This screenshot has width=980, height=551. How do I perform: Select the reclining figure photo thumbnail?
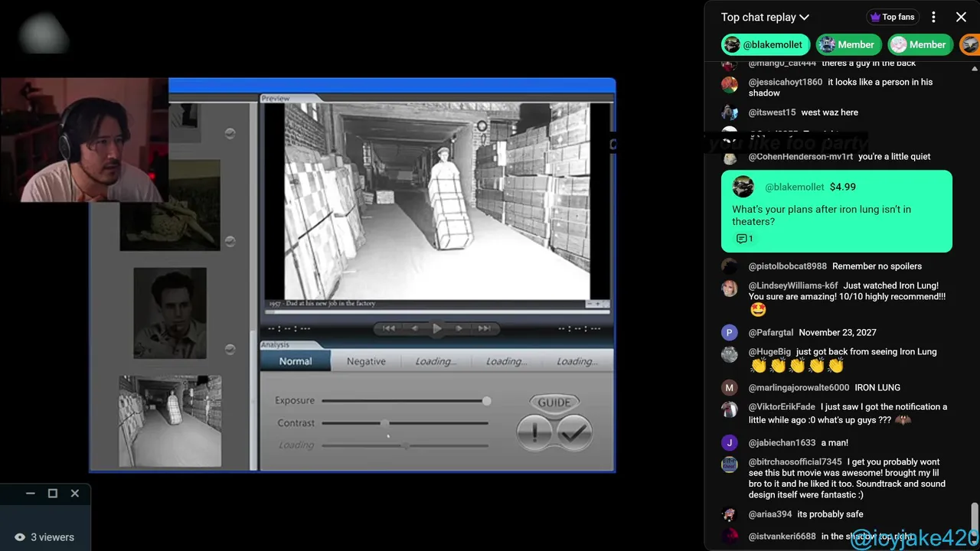[170, 205]
